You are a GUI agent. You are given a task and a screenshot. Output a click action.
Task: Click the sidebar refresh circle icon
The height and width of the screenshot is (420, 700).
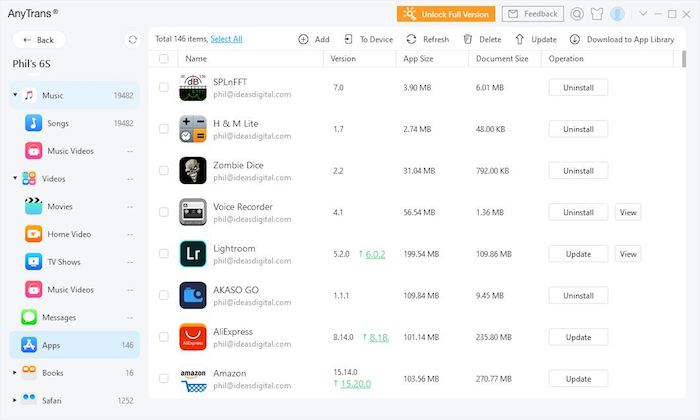pos(133,40)
